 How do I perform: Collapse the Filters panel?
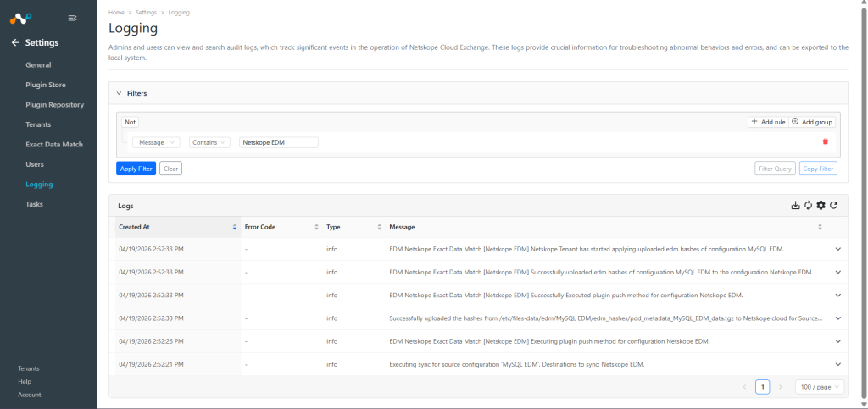coord(119,93)
